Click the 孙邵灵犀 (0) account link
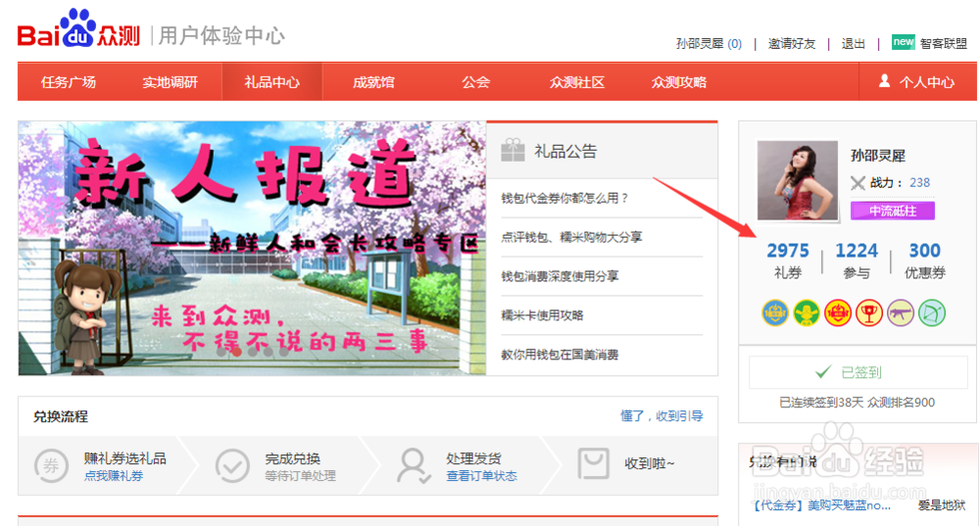 pyautogui.click(x=709, y=44)
